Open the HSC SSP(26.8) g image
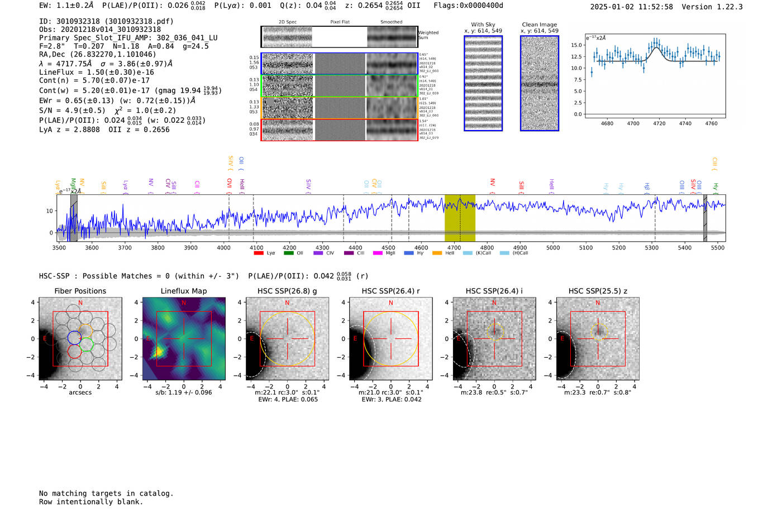The height and width of the screenshot is (532, 782). pyautogui.click(x=287, y=339)
